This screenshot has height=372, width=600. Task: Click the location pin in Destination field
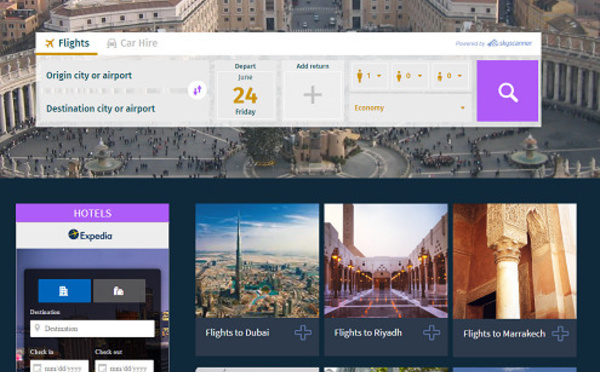[37, 328]
